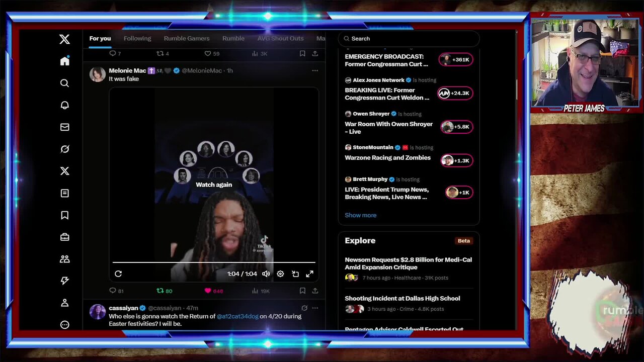Click the Grok explain icon on cassaiyan post
Image resolution: width=644 pixels, height=362 pixels.
point(304,308)
